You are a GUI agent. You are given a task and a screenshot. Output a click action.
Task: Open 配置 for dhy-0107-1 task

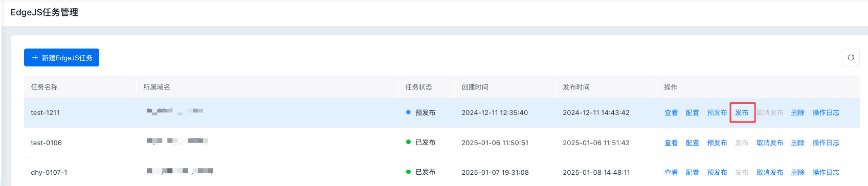pyautogui.click(x=693, y=173)
